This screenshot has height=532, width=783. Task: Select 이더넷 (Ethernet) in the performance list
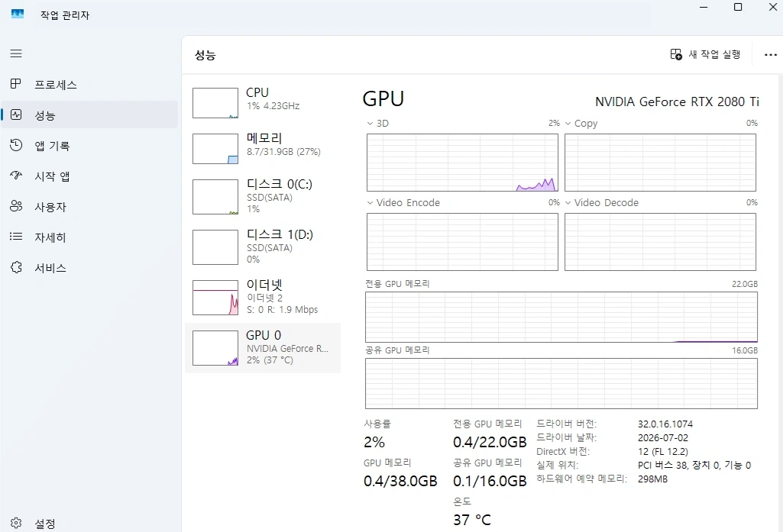pyautogui.click(x=263, y=298)
